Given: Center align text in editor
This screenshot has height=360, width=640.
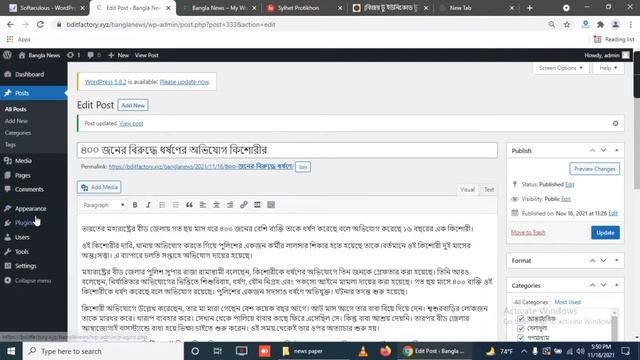Looking at the screenshot, I should (216, 205).
